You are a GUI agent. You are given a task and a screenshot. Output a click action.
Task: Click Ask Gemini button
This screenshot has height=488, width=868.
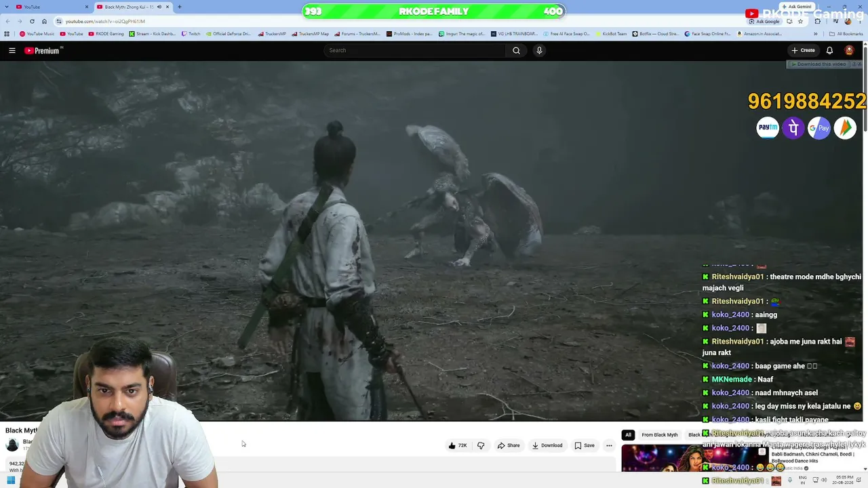pos(795,7)
